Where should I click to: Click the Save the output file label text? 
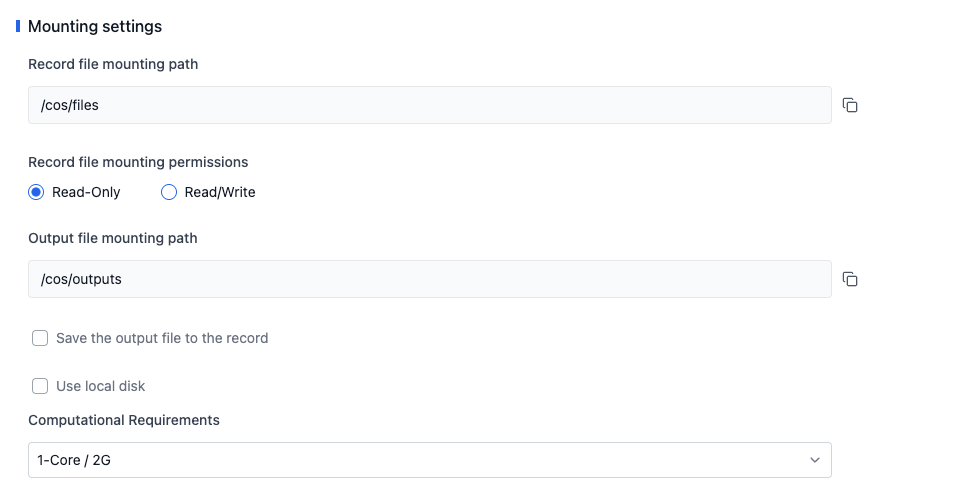162,338
